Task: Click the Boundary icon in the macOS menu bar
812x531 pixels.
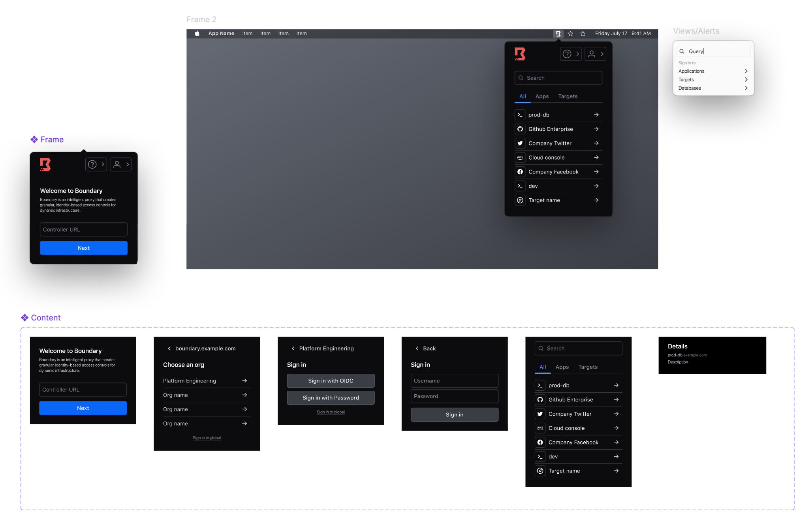Action: pos(558,34)
